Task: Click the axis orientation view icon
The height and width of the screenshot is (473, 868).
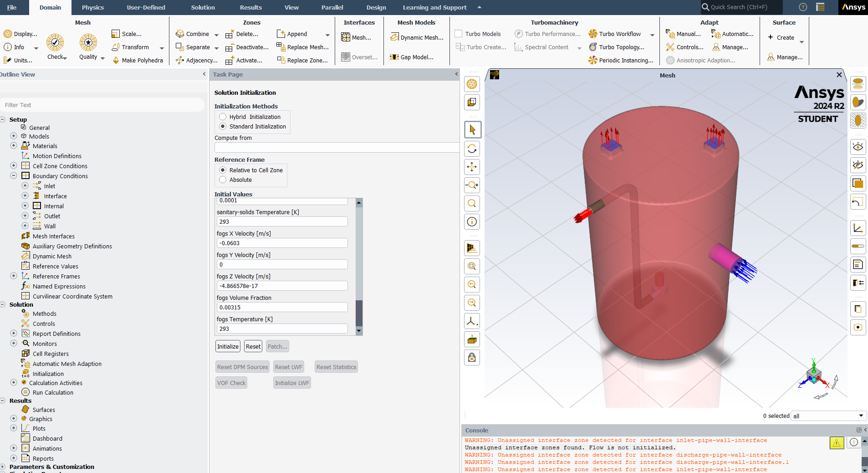Action: [472, 321]
